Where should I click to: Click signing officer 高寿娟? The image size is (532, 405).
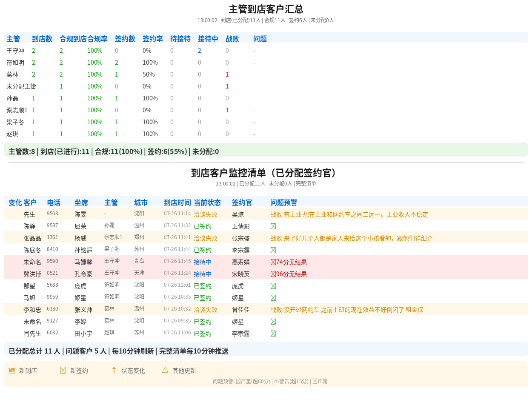point(241,262)
